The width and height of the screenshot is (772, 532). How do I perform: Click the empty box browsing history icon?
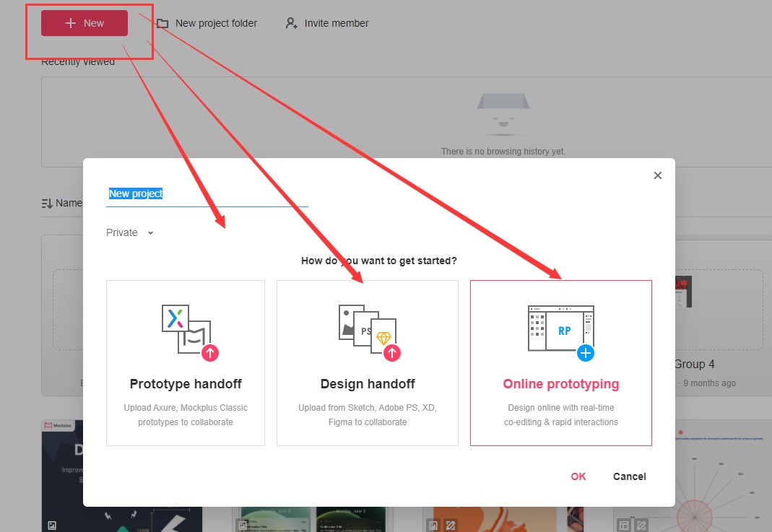tap(503, 113)
